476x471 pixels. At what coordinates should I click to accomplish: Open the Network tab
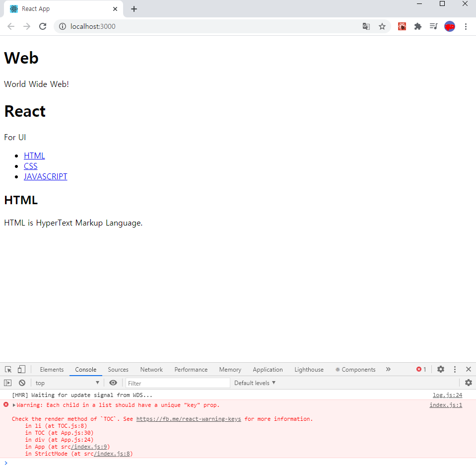[x=151, y=370]
